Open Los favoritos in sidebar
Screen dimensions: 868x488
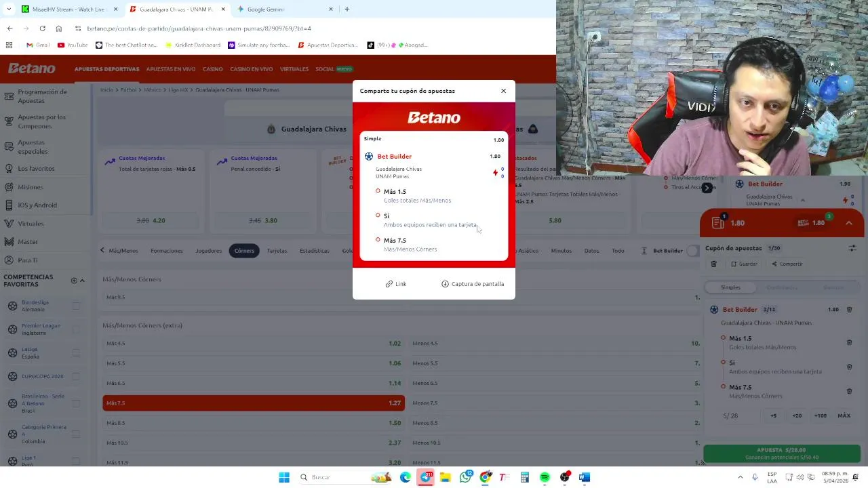[36, 169]
